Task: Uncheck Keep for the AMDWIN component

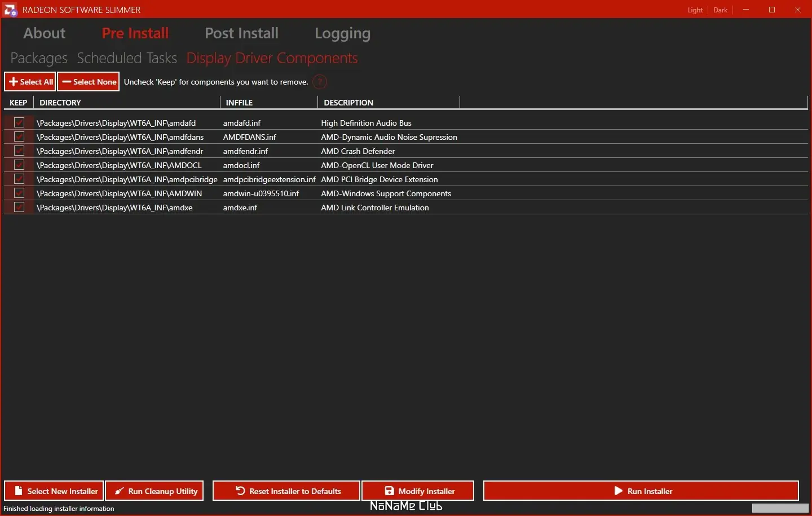Action: click(x=19, y=193)
